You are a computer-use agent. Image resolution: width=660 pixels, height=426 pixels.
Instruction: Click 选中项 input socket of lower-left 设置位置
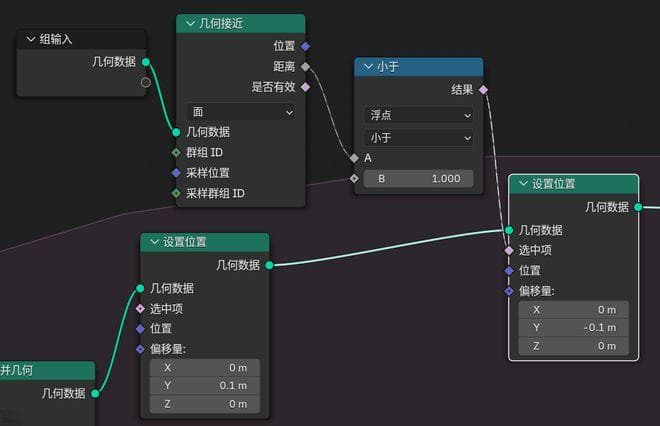coord(140,309)
